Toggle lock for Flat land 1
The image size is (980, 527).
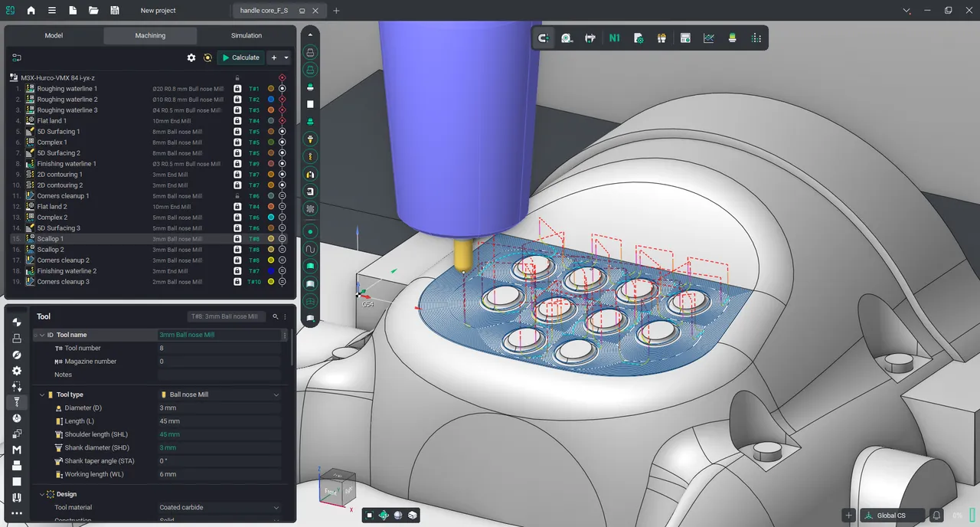[237, 121]
